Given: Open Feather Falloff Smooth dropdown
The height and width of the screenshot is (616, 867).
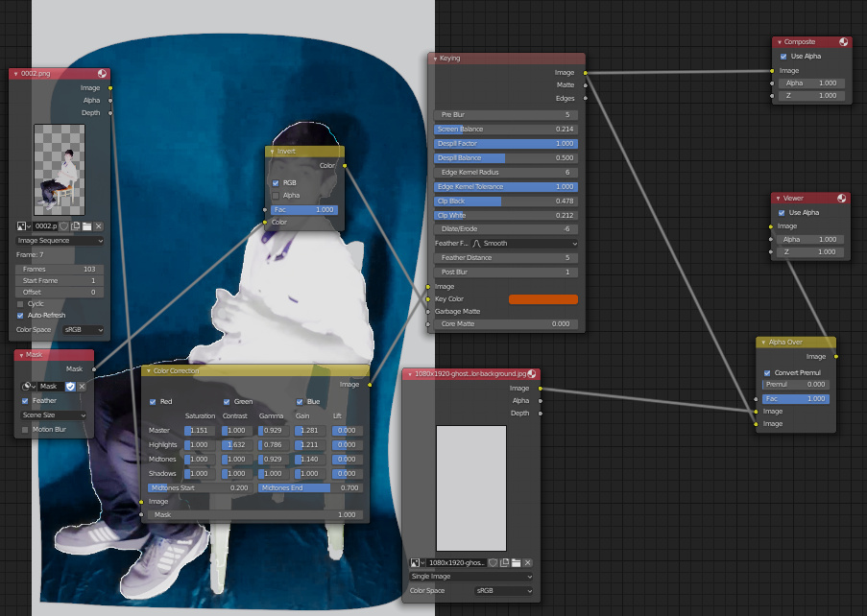Looking at the screenshot, I should 524,244.
